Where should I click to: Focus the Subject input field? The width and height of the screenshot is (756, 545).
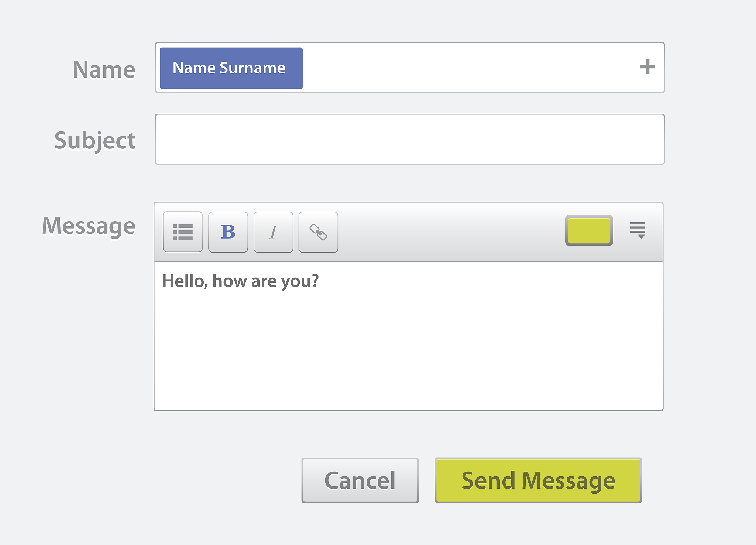point(410,139)
